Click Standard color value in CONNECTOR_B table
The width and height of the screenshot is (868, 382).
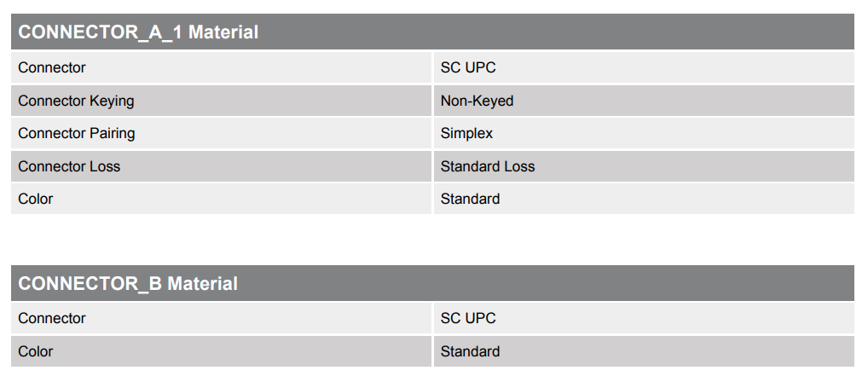[x=470, y=351]
